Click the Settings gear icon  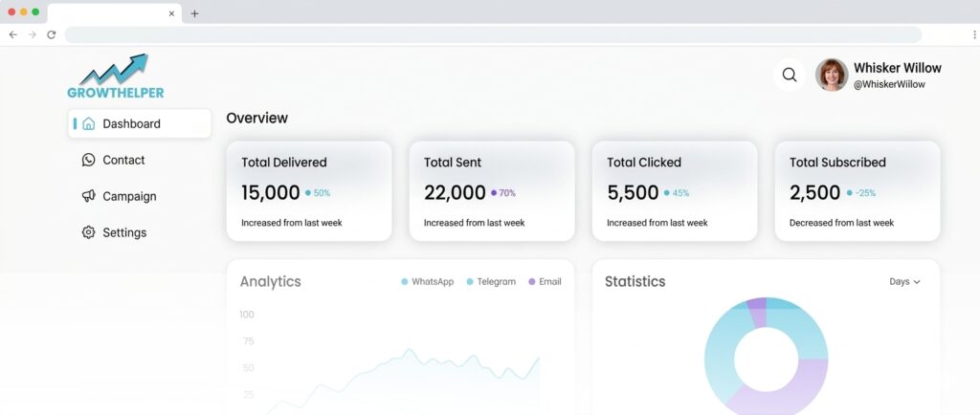[89, 232]
